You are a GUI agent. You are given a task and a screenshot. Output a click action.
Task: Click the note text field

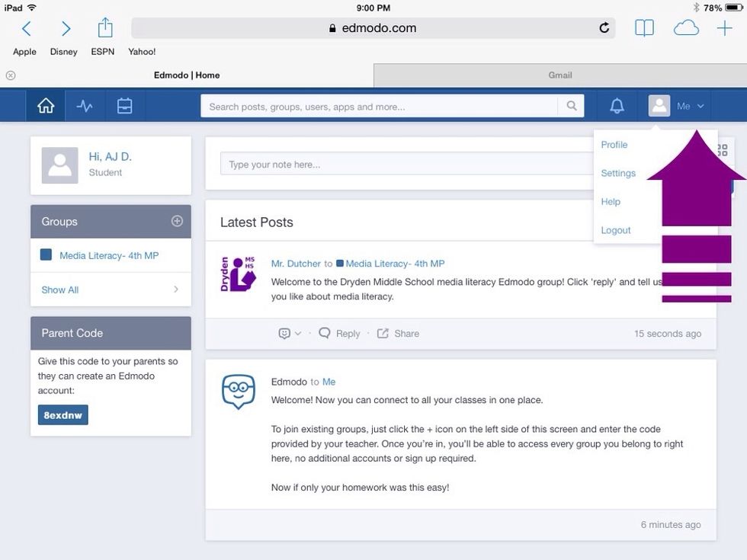(x=404, y=165)
